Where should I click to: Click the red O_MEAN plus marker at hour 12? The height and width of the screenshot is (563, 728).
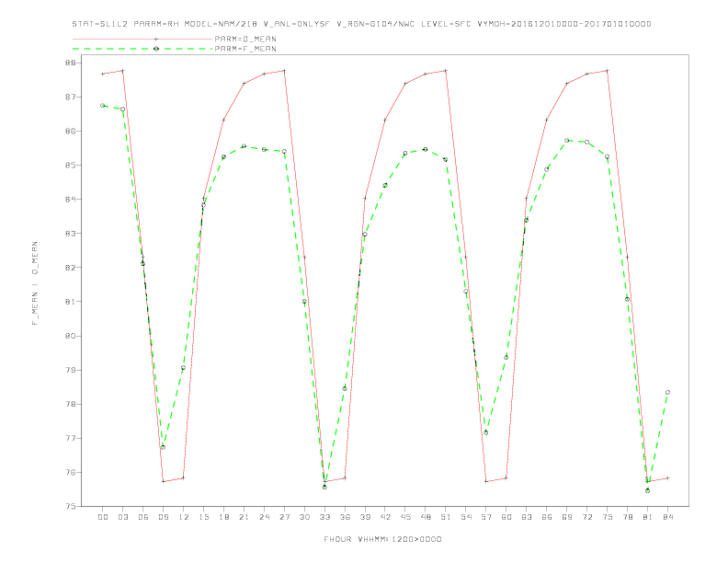coord(184,478)
